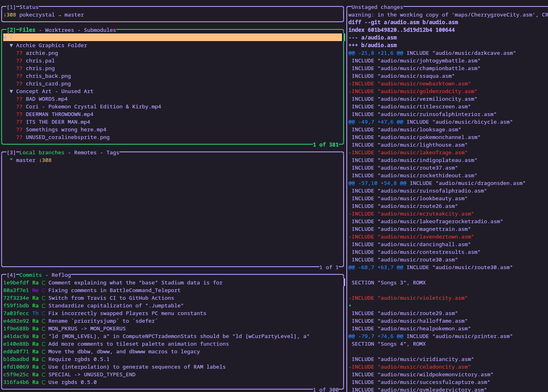Click removed line lavendertown.asm in diff
Viewport: 548px width, 392px height.
(x=411, y=237)
